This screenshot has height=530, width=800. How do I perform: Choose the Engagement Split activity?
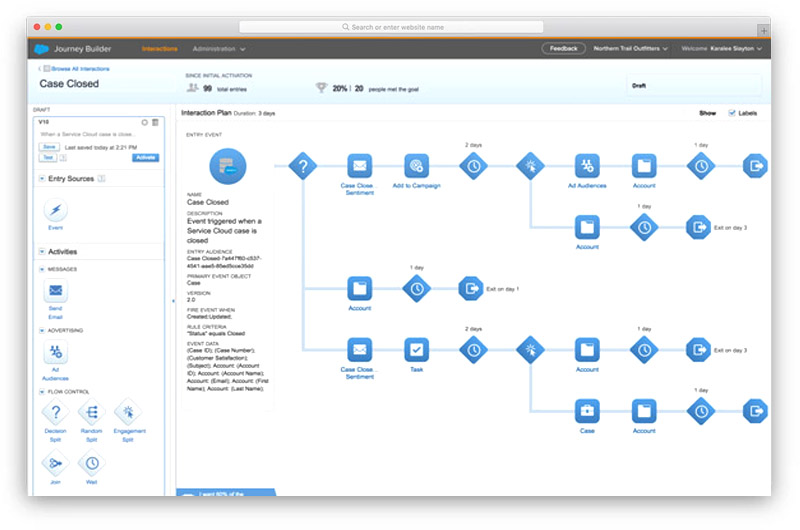[x=128, y=411]
